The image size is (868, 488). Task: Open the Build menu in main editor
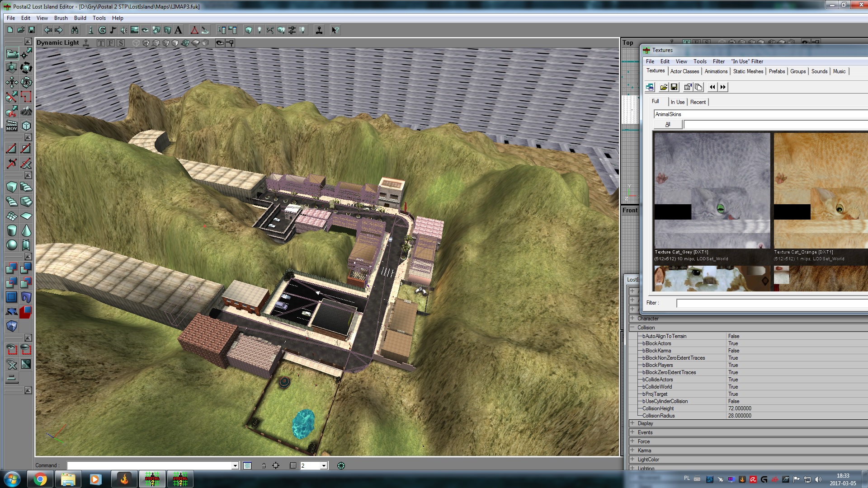[x=80, y=18]
